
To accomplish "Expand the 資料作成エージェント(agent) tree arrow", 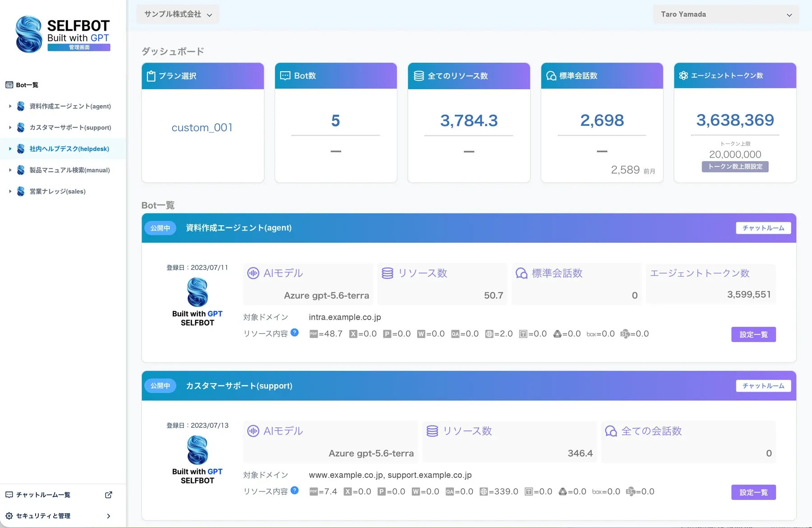I will click(10, 106).
